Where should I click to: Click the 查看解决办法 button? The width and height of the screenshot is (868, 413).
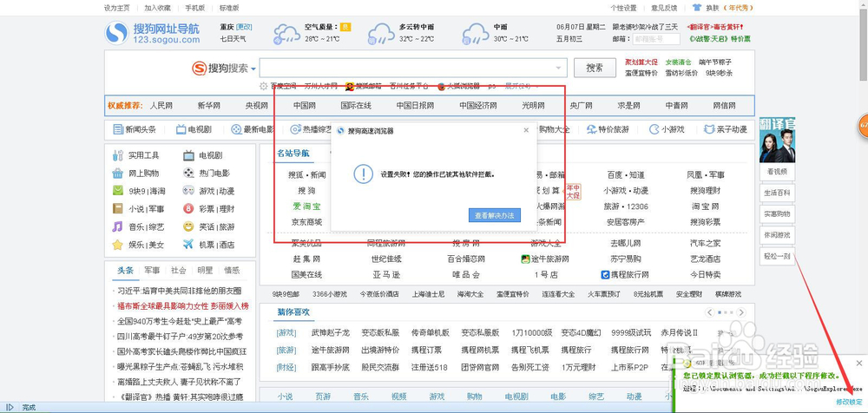coord(495,215)
